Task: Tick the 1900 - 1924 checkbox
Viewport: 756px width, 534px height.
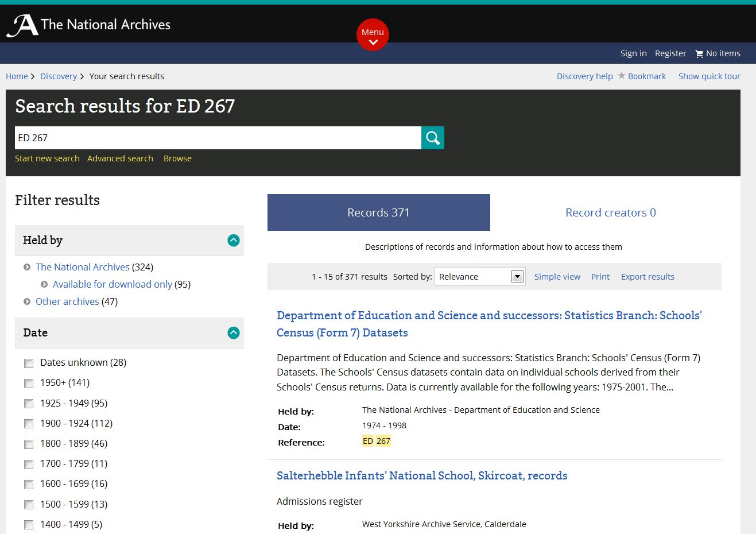Action: click(x=29, y=424)
